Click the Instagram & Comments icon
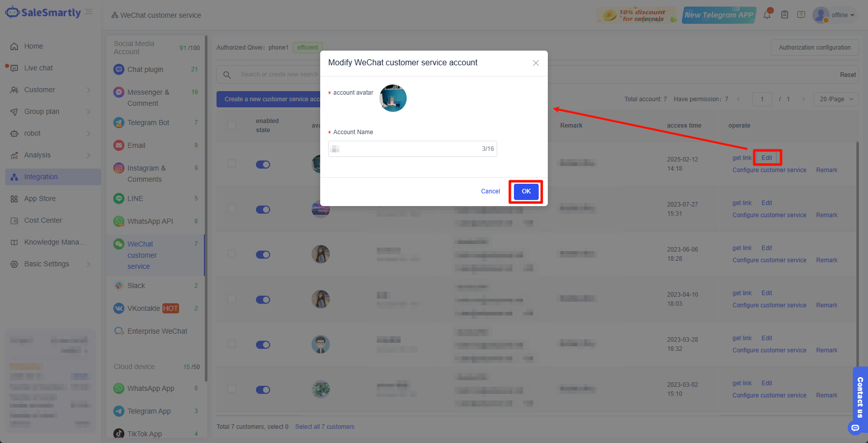This screenshot has width=868, height=443. tap(119, 168)
